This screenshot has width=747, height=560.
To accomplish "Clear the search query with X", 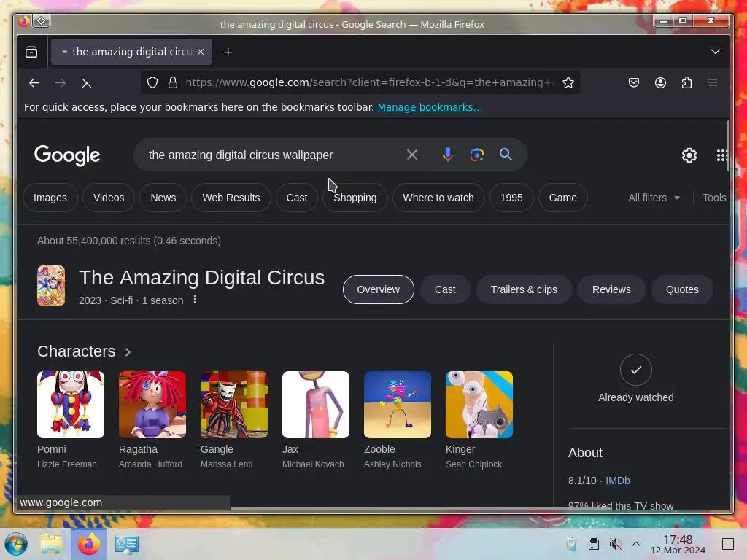I will tap(412, 155).
